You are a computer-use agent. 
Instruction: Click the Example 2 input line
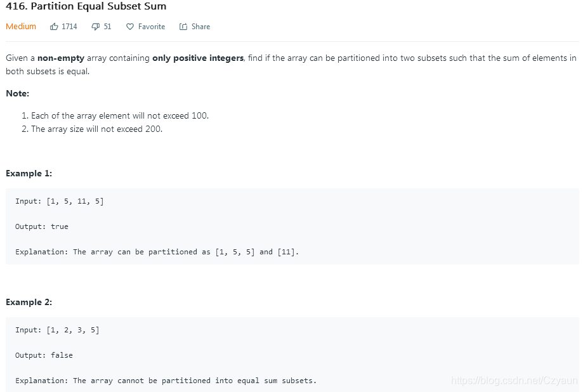(x=57, y=330)
